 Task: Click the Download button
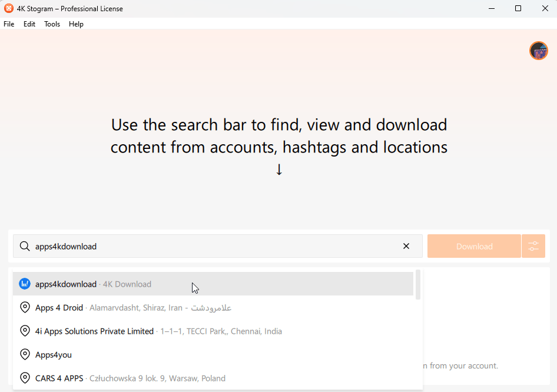pos(474,246)
